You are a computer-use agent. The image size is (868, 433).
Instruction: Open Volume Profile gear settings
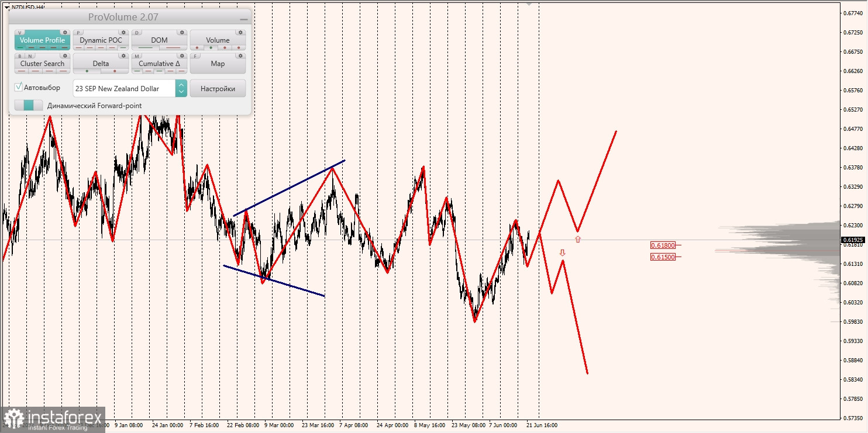[65, 32]
